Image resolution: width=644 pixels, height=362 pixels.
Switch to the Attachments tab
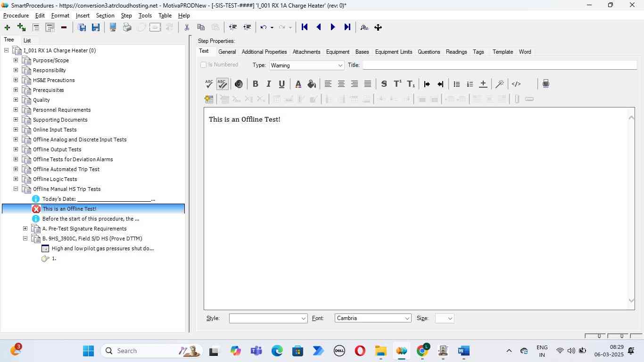tap(306, 52)
